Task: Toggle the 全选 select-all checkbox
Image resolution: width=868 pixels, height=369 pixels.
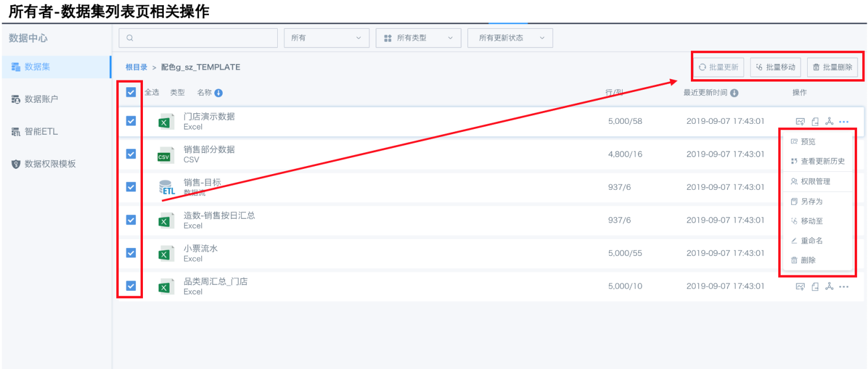Action: [131, 92]
